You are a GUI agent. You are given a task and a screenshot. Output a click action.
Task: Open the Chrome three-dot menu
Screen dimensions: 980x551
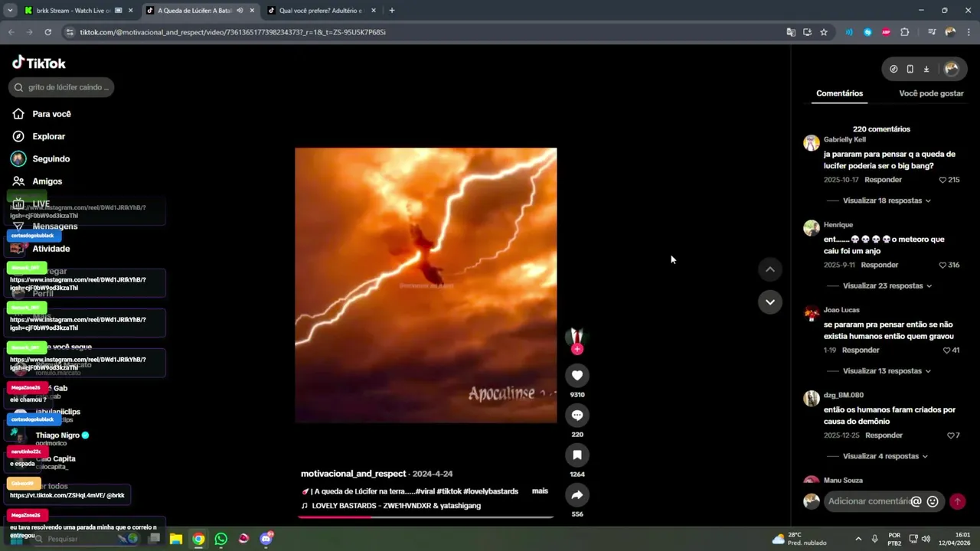968,32
